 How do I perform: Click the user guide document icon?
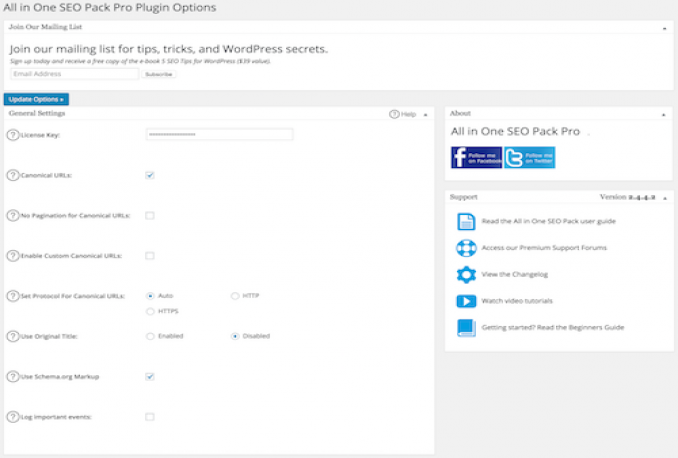(466, 222)
